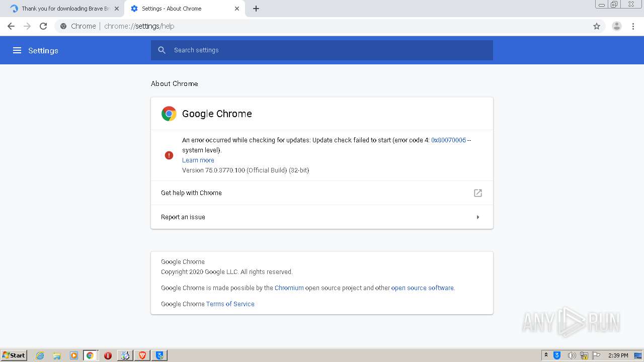Restore down the Chrome window
Image resolution: width=644 pixels, height=362 pixels.
[614, 4]
